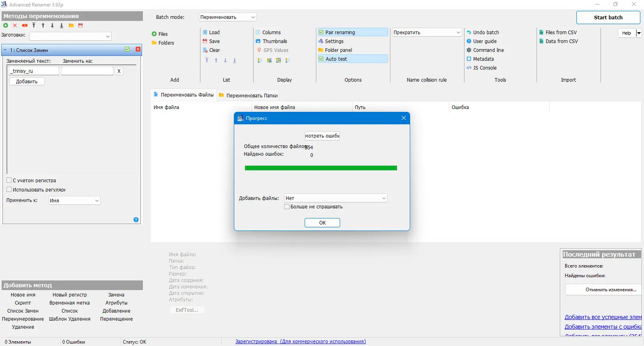Viewport: 644px width, 346px height.
Task: Click the Заменяемый текст input field
Action: click(x=34, y=71)
